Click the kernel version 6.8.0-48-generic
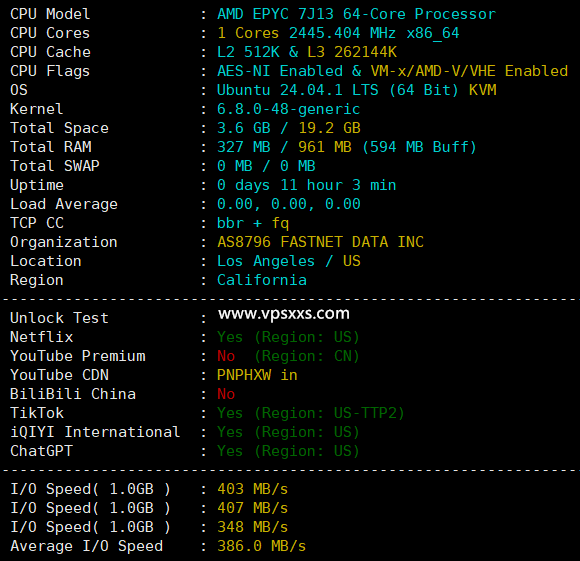580x561 pixels. tap(288, 109)
